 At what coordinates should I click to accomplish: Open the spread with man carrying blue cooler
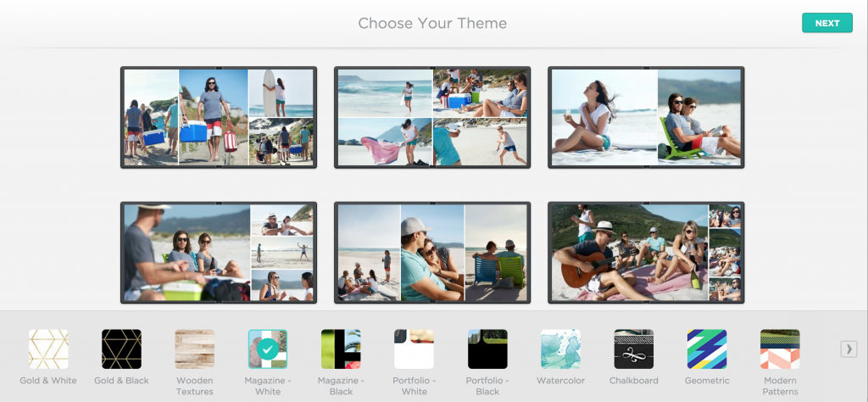[x=219, y=117]
